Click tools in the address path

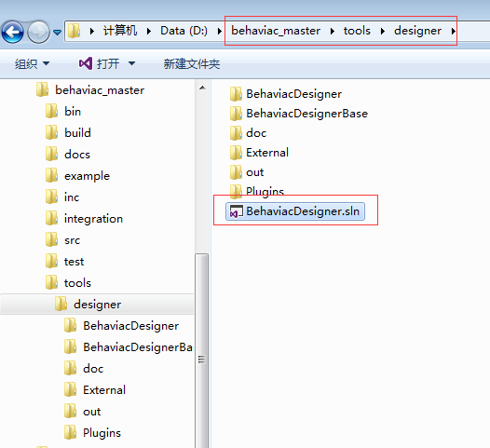point(357,31)
